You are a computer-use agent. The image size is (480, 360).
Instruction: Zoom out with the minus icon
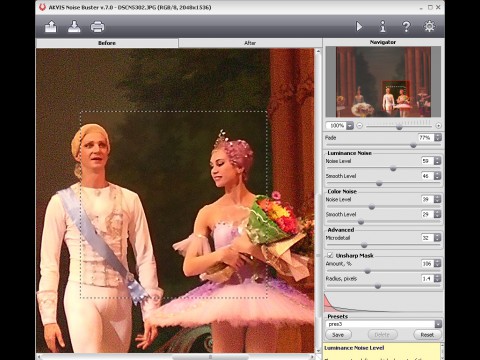point(359,126)
